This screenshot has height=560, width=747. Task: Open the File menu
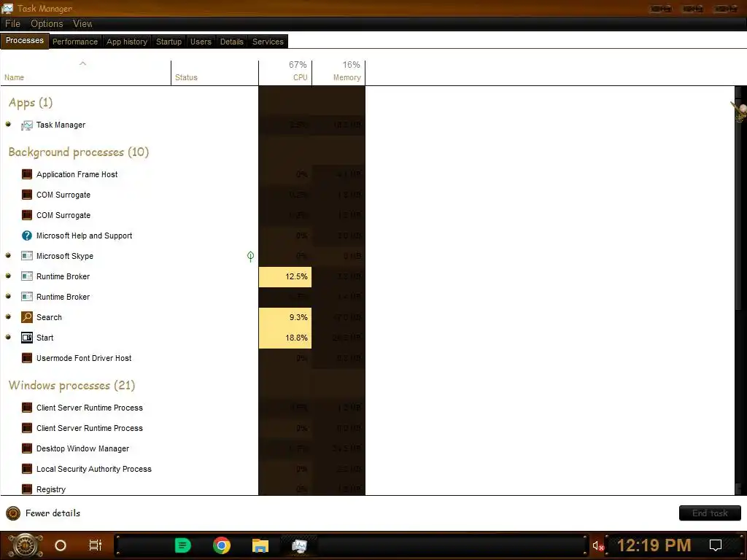[x=12, y=23]
